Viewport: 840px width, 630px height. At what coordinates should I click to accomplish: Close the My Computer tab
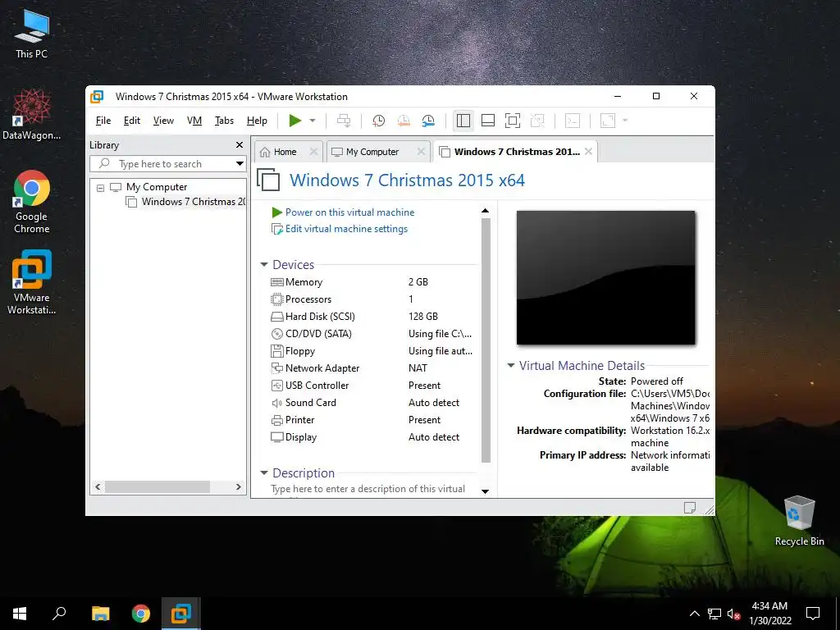[x=421, y=152]
